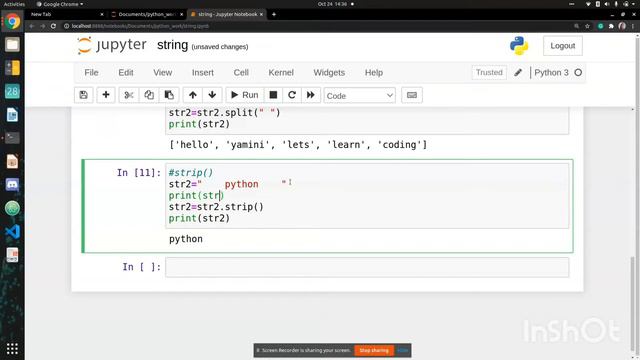Click the pencil edit mode icon
This screenshot has width=640, height=360.
pos(518,73)
